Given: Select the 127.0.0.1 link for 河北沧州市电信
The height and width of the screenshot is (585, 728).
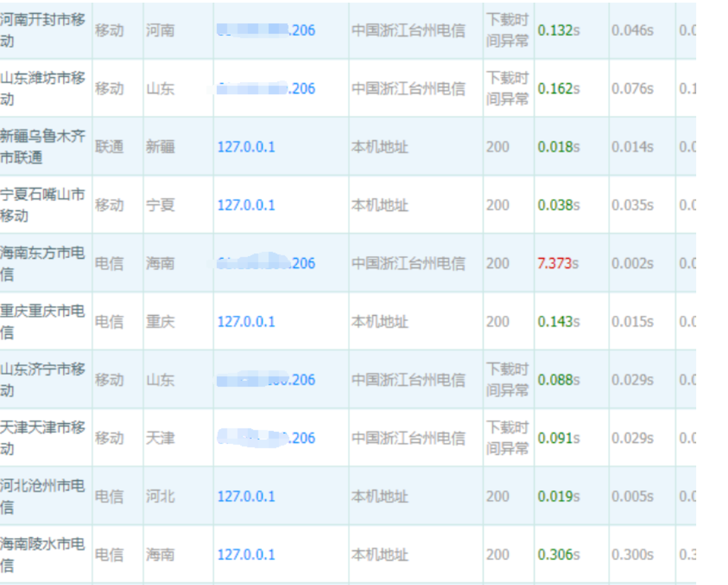Looking at the screenshot, I should click(x=245, y=497).
